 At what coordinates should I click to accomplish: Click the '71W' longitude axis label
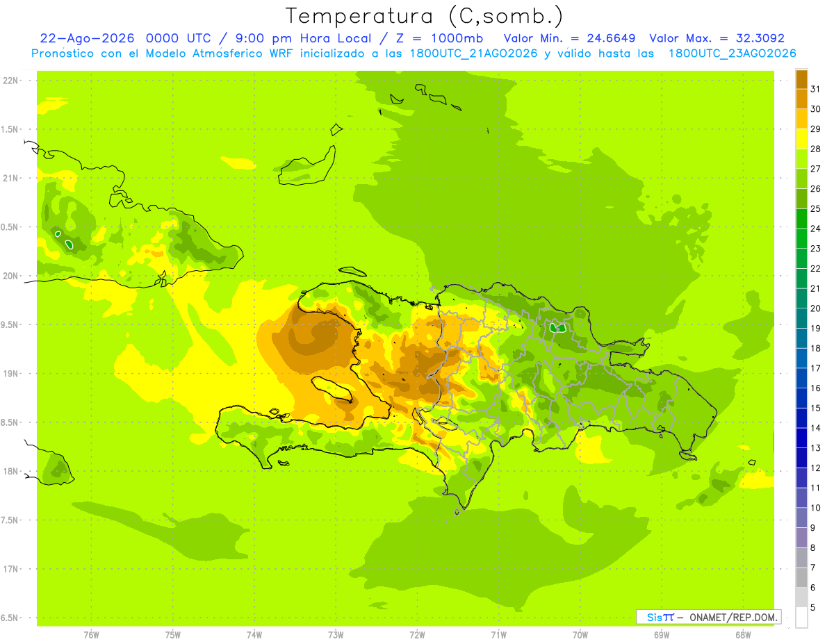498,634
